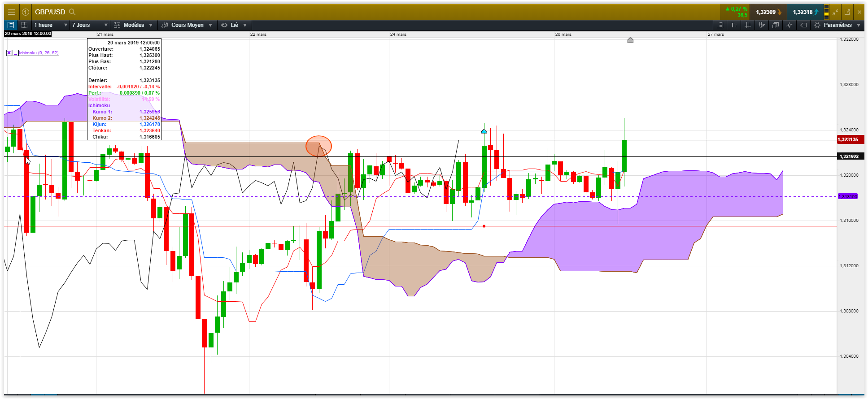Click the orange circle annotation on the chart
The height and width of the screenshot is (399, 868).
[318, 146]
